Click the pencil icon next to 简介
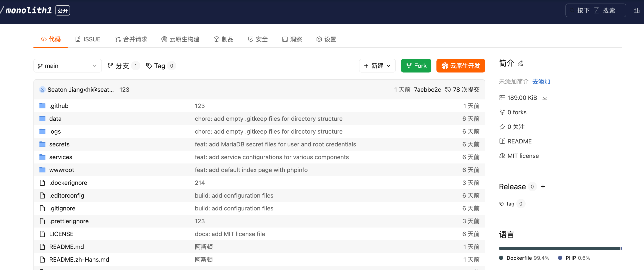Viewport: 644px width, 270px height. (x=521, y=63)
